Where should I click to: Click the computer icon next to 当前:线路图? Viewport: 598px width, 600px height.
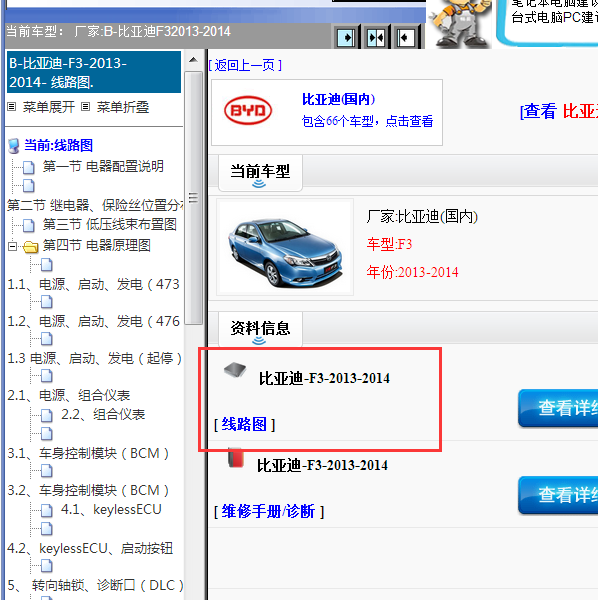tap(14, 146)
